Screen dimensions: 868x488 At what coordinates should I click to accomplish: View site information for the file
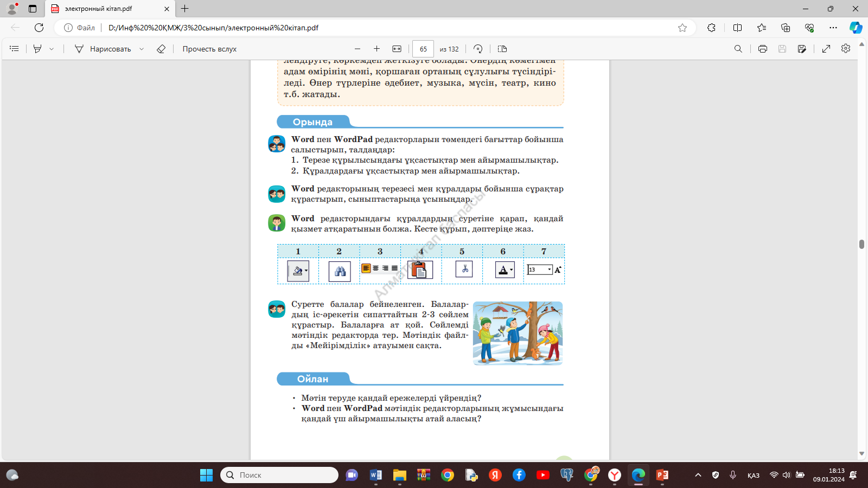tap(79, 28)
